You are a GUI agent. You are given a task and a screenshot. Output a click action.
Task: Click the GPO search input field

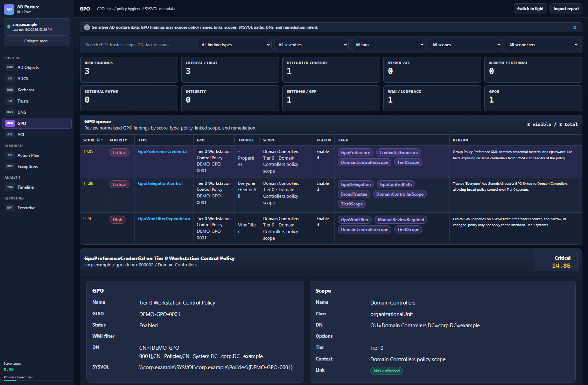coord(139,44)
